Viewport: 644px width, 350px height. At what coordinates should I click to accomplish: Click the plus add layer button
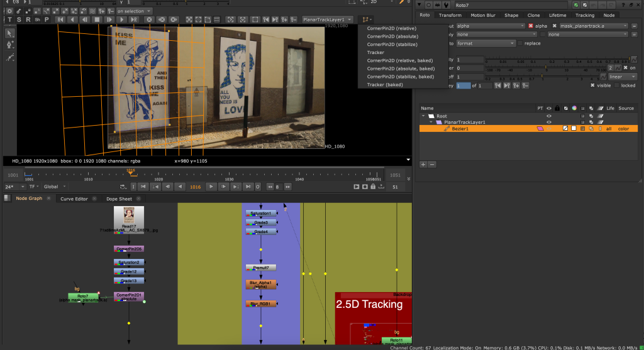pyautogui.click(x=423, y=165)
